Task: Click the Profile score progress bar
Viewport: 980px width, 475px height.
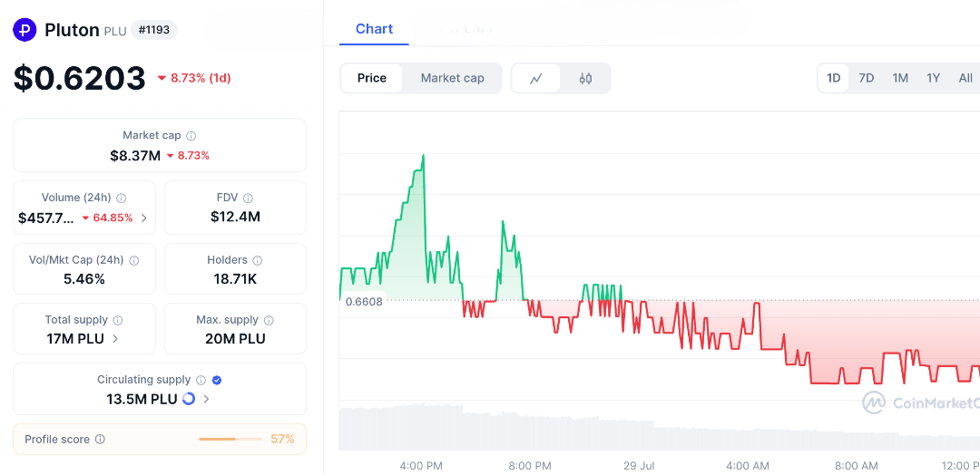Action: coord(230,440)
